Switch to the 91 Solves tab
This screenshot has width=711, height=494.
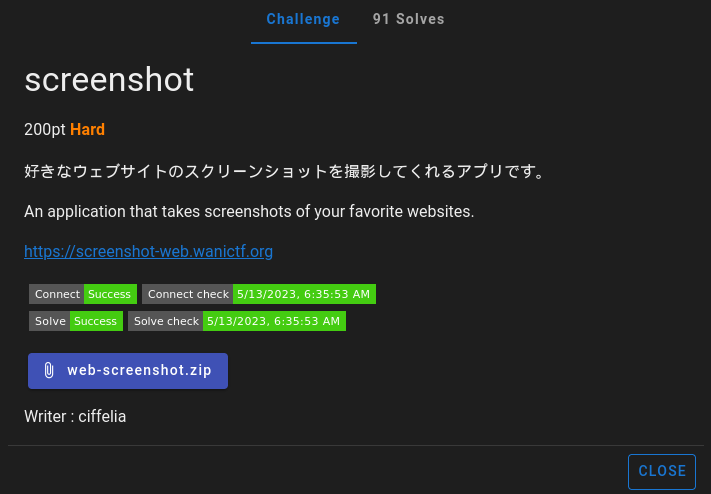(x=409, y=20)
